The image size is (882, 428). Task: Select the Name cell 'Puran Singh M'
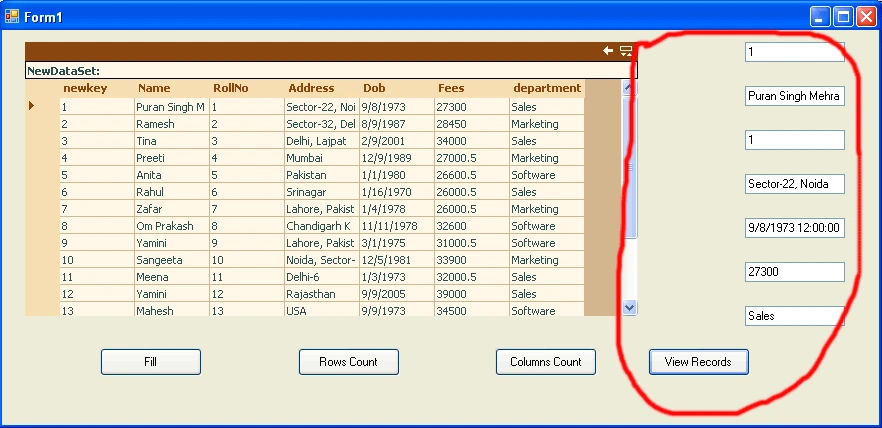click(x=172, y=107)
